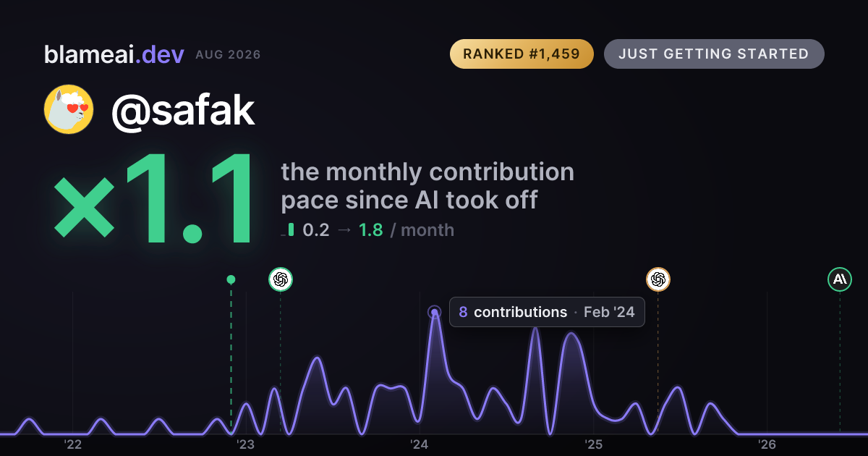Click the 8 contributions tooltip
Viewport: 868px width, 456px height.
coord(547,312)
